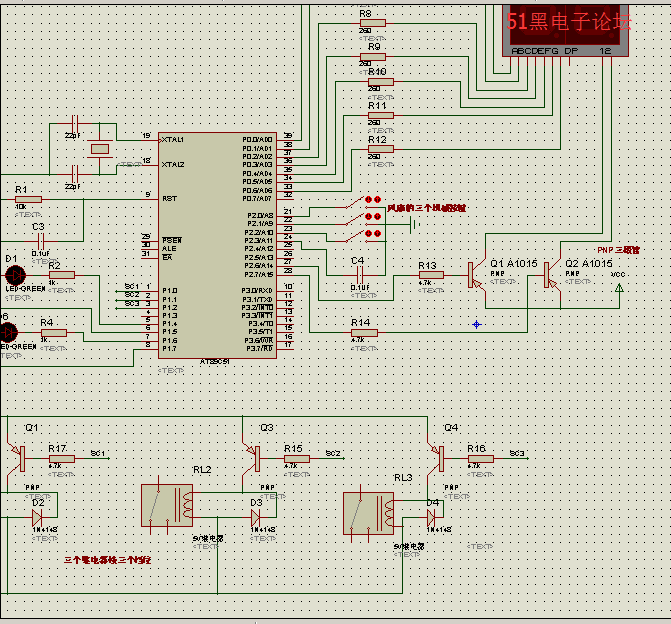Select resistor R17 4.7k
671x624 pixels.
62,459
